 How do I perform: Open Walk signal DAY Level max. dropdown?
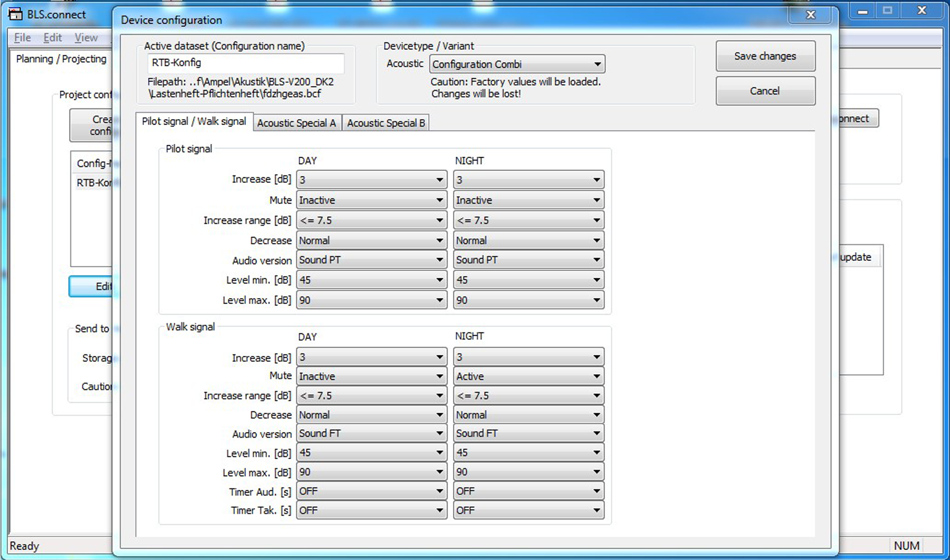coord(371,472)
